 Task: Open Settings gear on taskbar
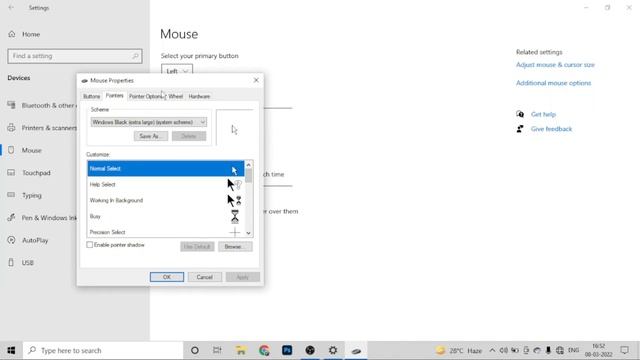point(333,350)
